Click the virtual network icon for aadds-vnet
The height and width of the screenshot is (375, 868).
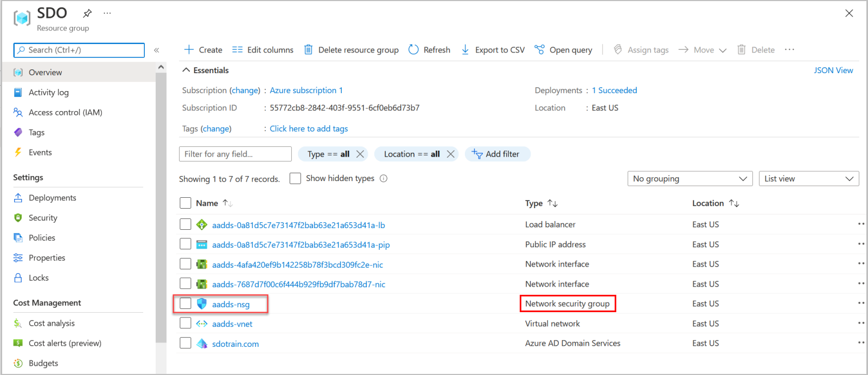click(202, 324)
